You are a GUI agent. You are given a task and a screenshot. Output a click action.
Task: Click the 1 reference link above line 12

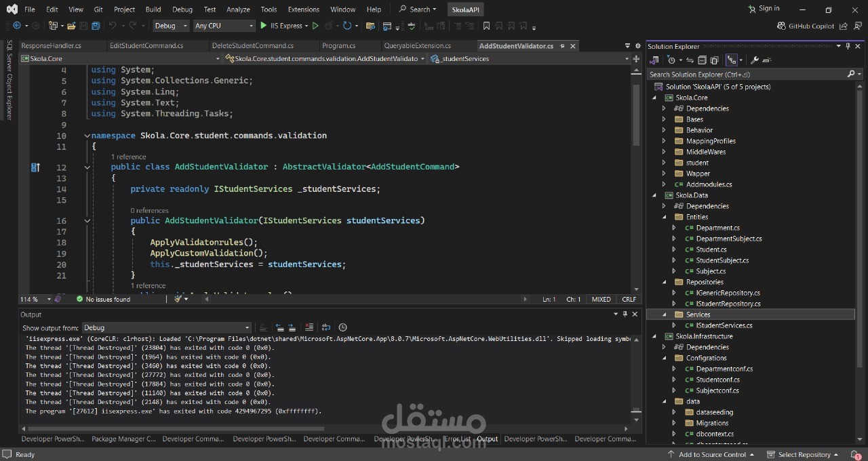point(129,157)
